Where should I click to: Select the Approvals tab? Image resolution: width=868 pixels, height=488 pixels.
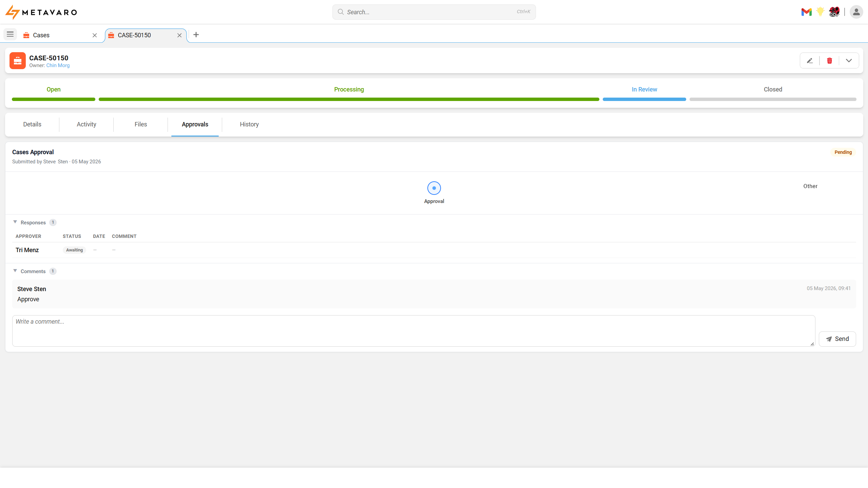click(x=195, y=124)
